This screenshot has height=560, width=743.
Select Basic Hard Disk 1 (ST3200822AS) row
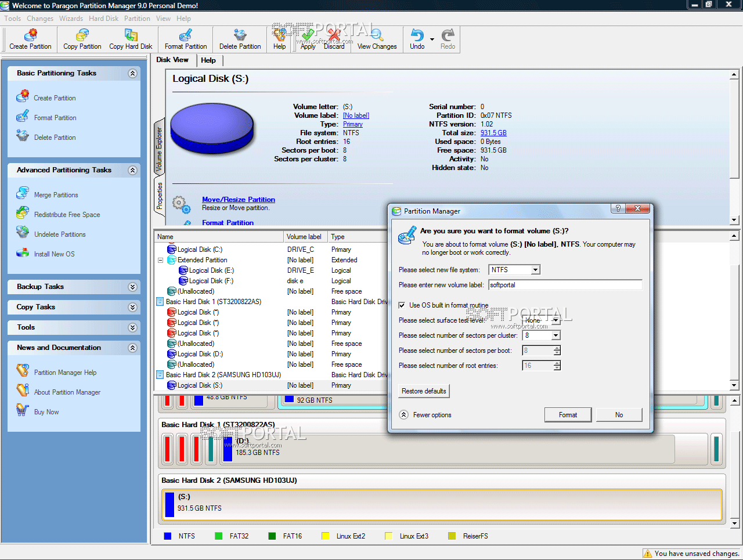(x=214, y=302)
